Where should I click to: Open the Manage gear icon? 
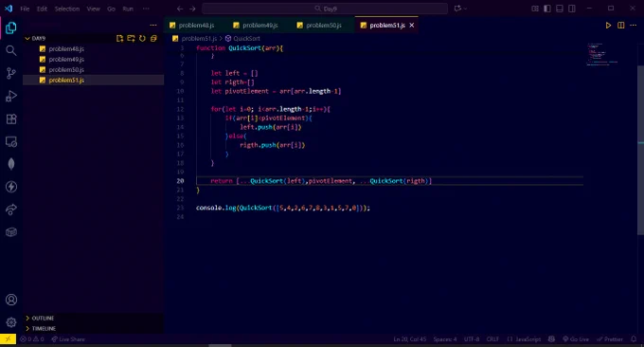click(x=11, y=322)
